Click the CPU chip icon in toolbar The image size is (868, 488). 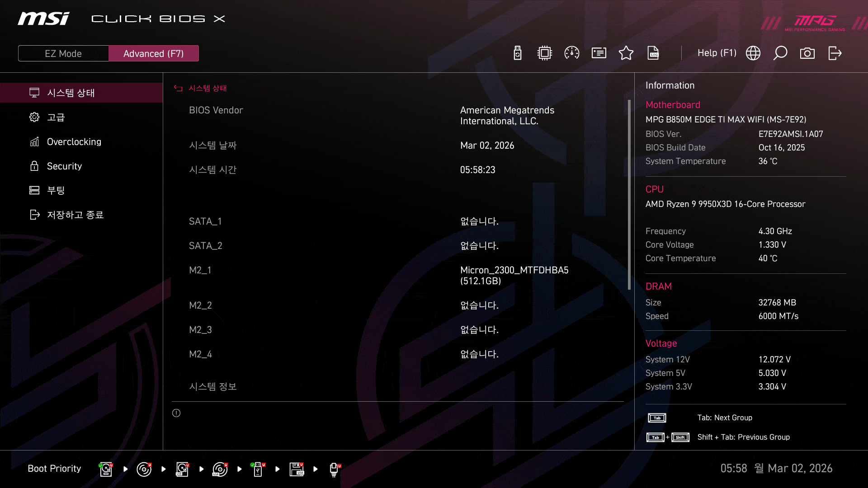[x=545, y=53]
